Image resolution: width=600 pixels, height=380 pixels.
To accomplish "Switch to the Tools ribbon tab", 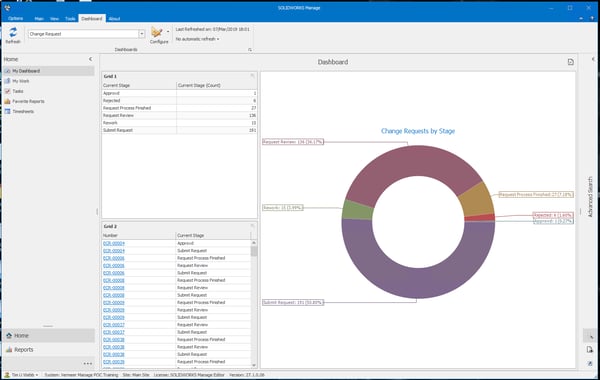I will (70, 18).
